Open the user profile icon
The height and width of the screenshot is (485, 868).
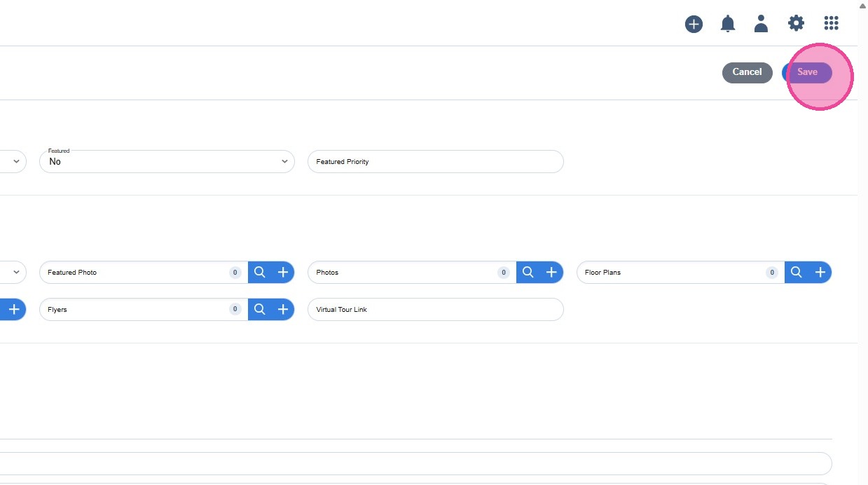tap(761, 24)
